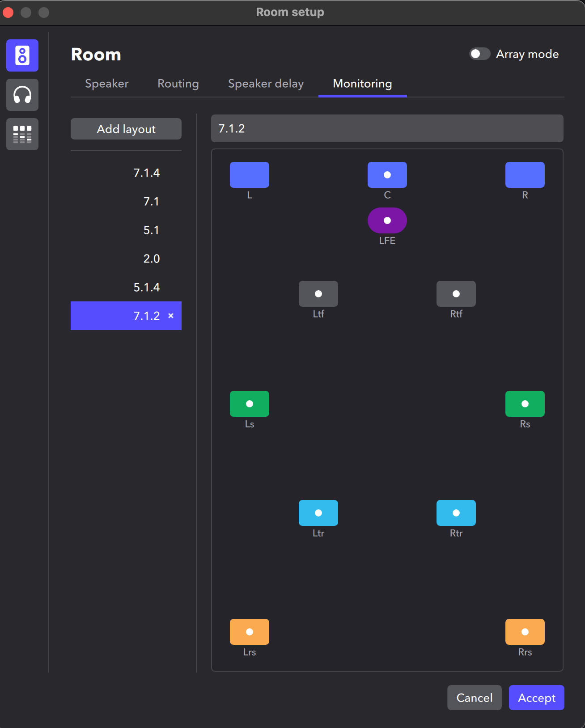
Task: Toggle the Rtr top rear speaker
Action: click(456, 513)
